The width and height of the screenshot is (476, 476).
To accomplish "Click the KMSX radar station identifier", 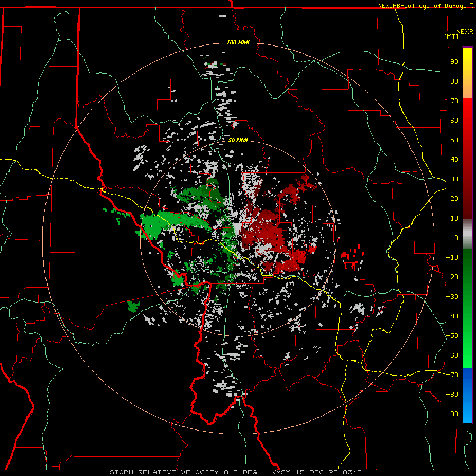I will pyautogui.click(x=281, y=472).
